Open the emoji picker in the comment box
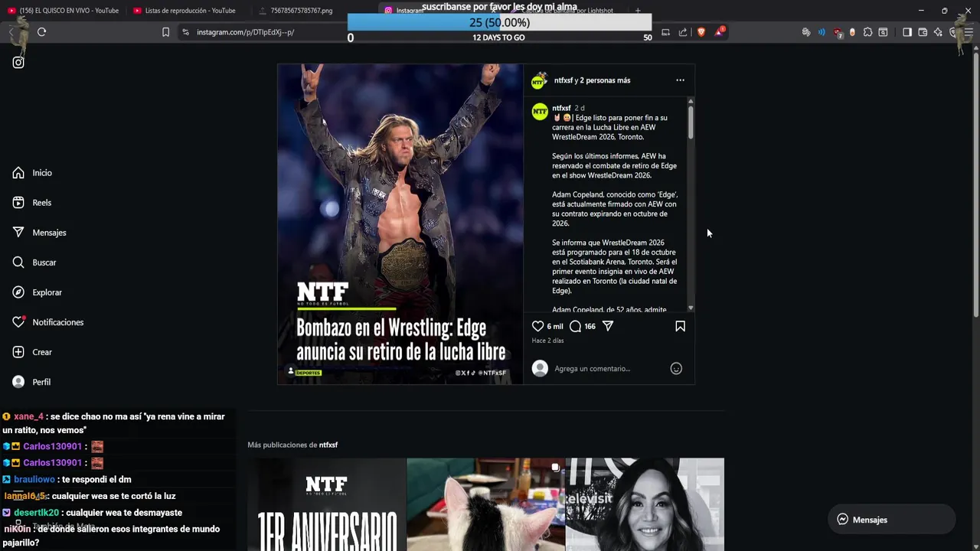Image resolution: width=980 pixels, height=551 pixels. tap(676, 369)
